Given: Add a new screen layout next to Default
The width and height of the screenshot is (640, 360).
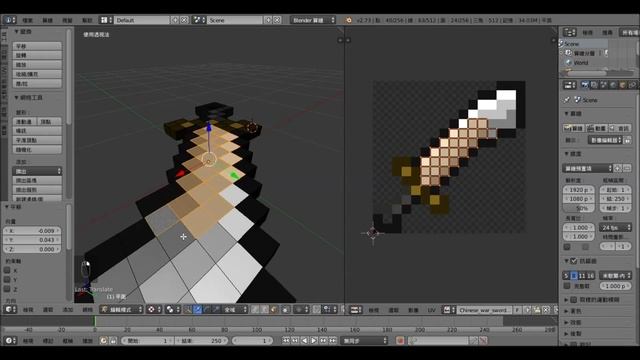Looking at the screenshot, I should pos(175,20).
